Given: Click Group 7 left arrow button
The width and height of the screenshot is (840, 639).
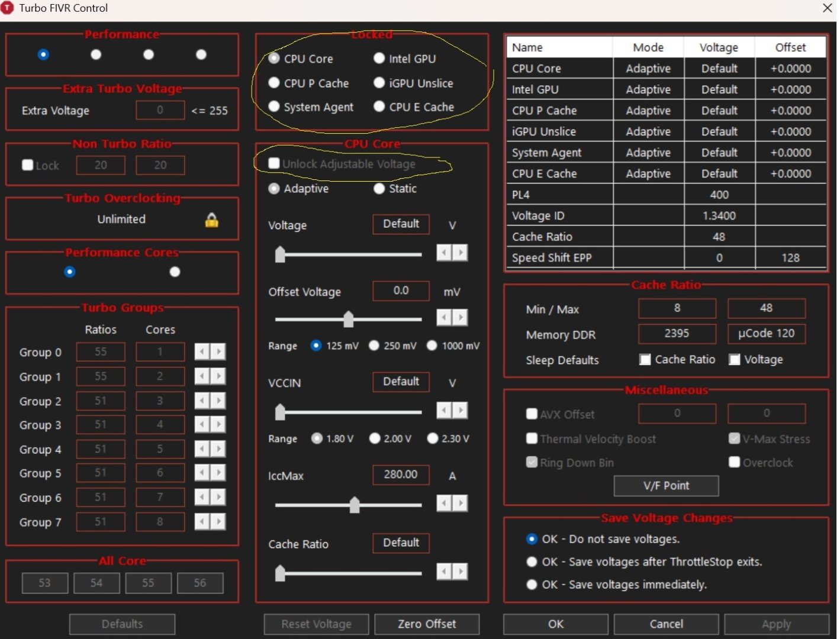Looking at the screenshot, I should click(x=202, y=521).
